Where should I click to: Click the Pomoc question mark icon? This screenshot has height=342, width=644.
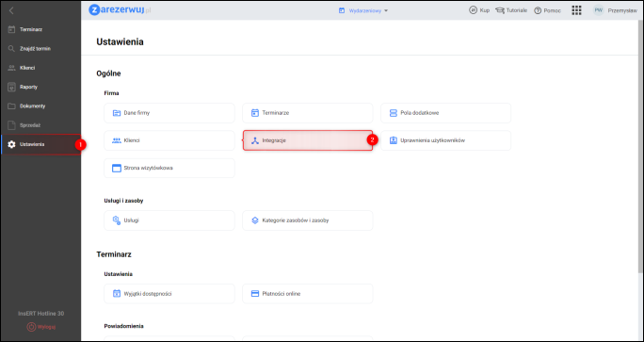pos(538,10)
